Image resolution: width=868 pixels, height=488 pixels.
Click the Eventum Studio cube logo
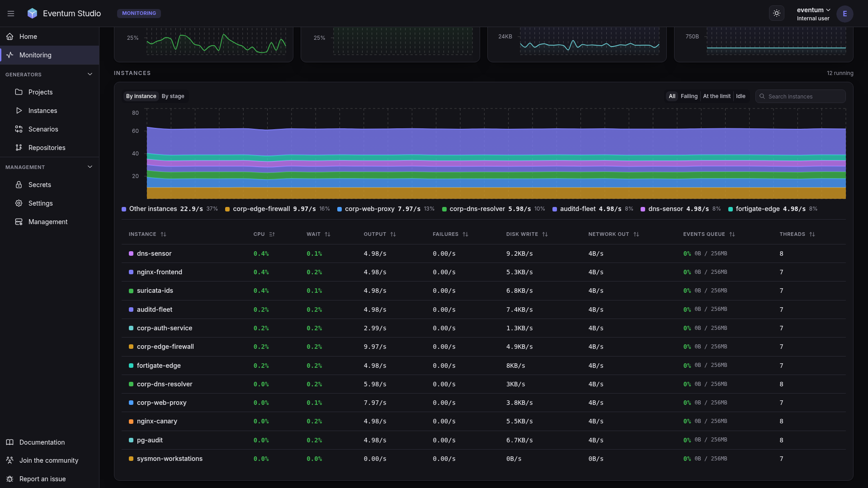(x=32, y=14)
